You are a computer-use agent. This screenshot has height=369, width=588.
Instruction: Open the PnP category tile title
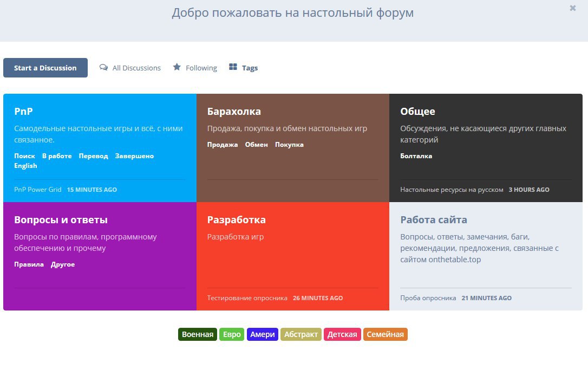tap(24, 111)
